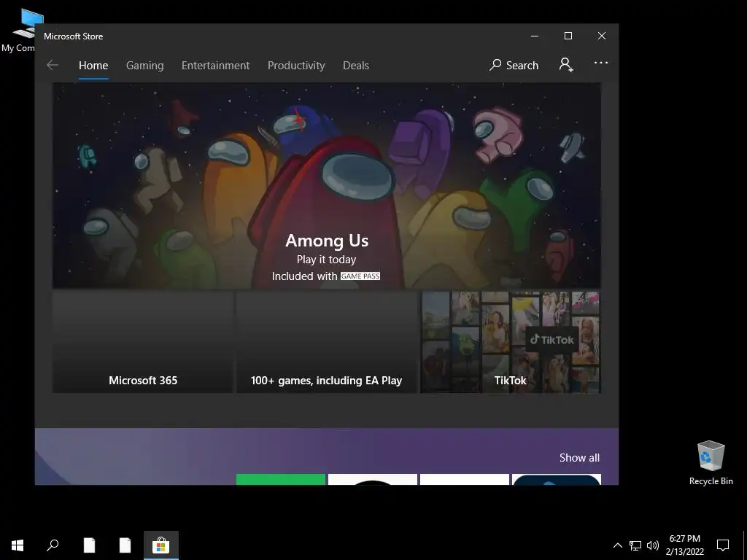Show hidden tray icons chevron
Viewport: 747px width, 560px height.
[x=617, y=545]
